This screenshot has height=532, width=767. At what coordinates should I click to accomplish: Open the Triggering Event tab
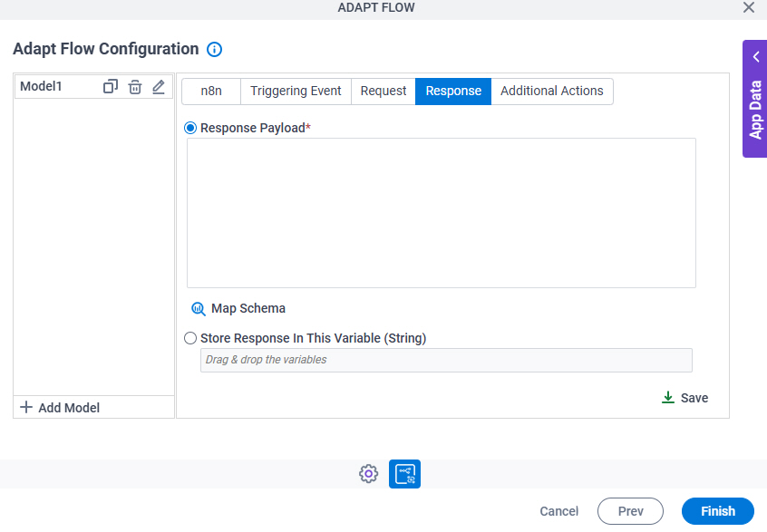click(296, 91)
